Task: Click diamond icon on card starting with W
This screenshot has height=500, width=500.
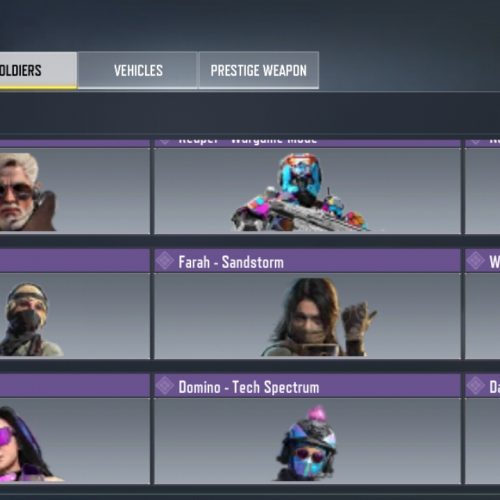Action: coord(476,261)
